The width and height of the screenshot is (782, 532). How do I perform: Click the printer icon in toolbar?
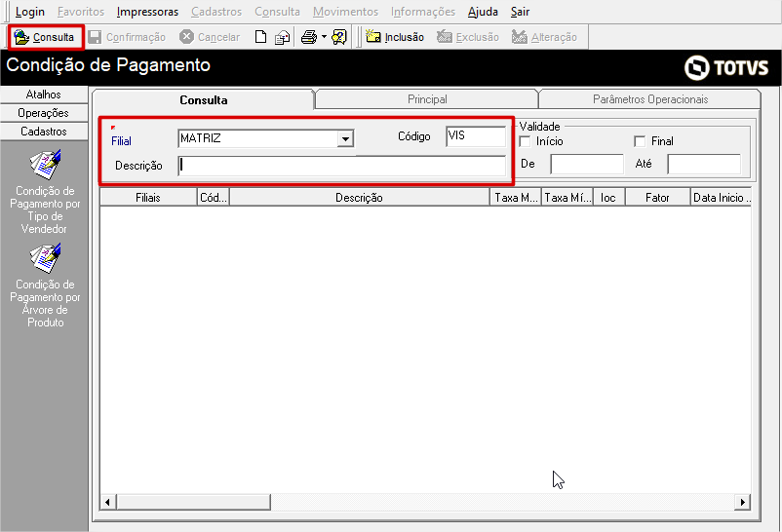(309, 37)
